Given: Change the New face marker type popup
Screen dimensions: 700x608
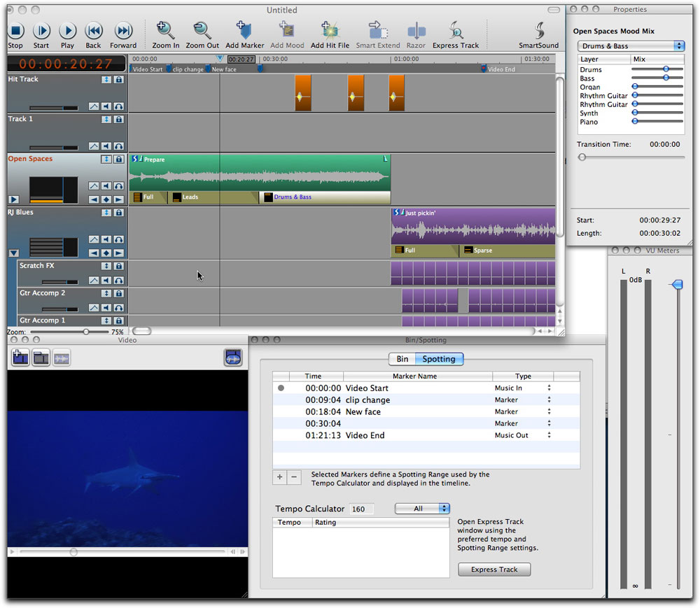Looking at the screenshot, I should [x=549, y=411].
